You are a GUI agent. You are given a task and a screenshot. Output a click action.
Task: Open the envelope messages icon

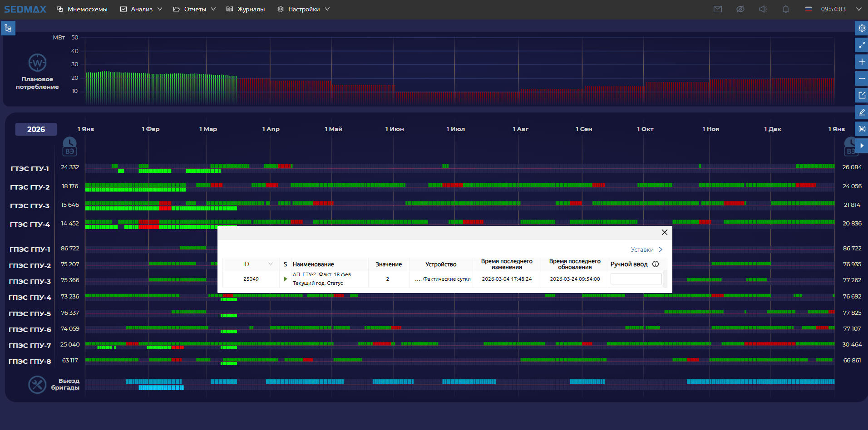717,9
